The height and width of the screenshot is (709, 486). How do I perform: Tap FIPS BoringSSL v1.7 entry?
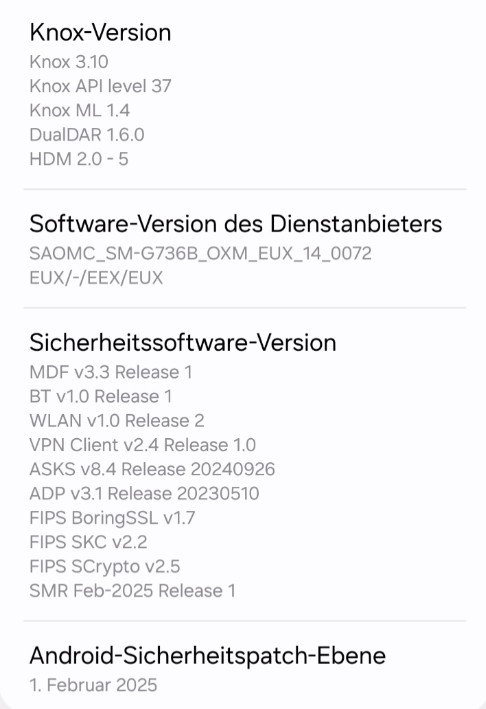click(x=112, y=518)
